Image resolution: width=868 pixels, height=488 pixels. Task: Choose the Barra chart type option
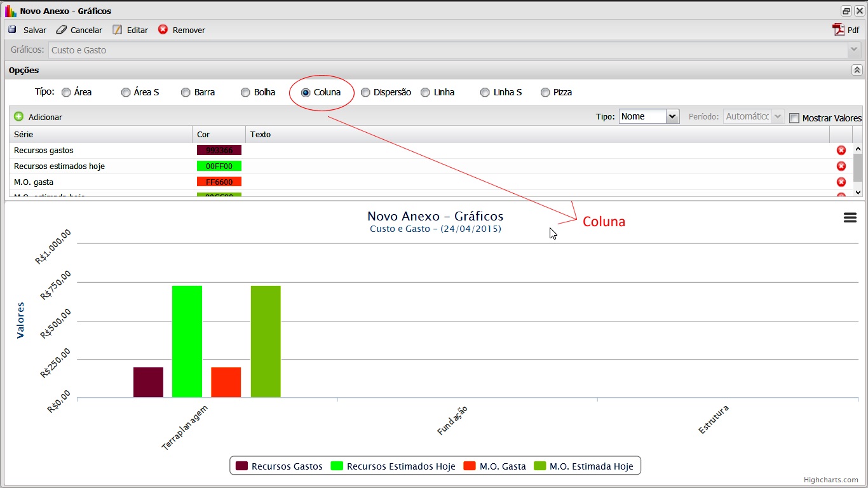(x=186, y=93)
